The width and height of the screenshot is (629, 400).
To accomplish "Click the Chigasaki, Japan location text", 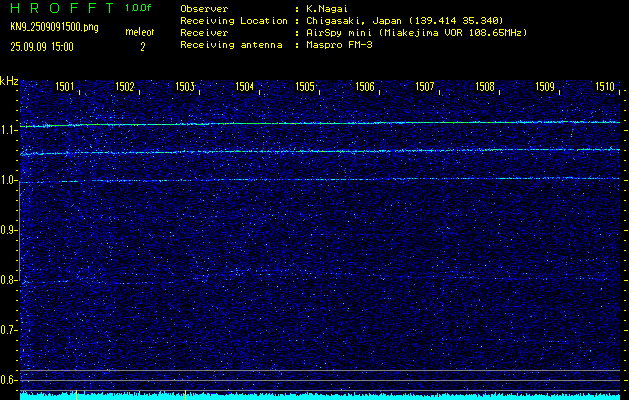I will [x=405, y=21].
